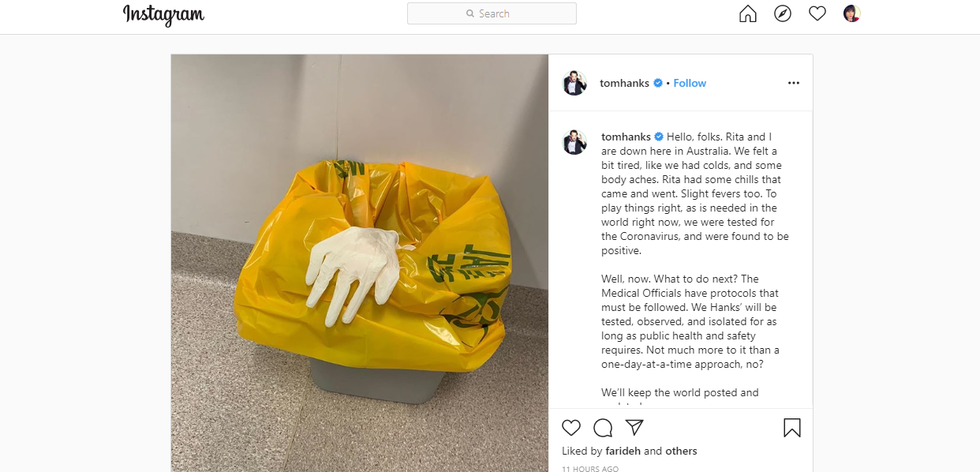Open the farideh profile link
Screen dimensions: 980x472
(x=623, y=451)
